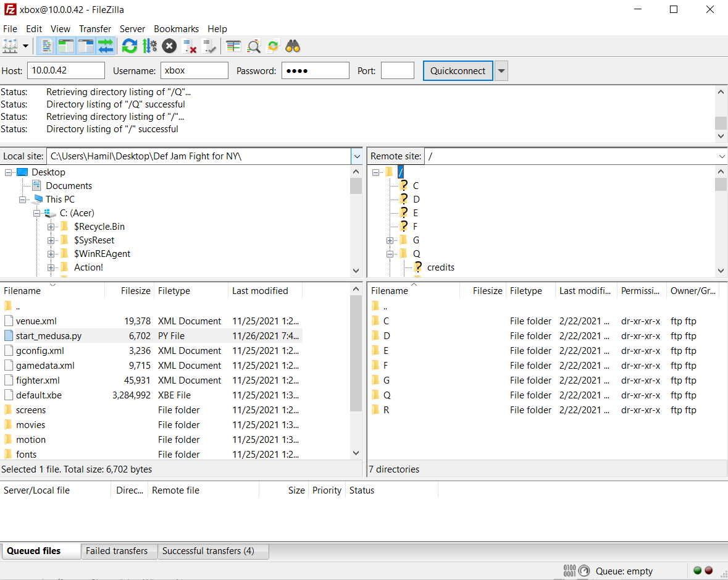Click the file icon of default.xbe
The height and width of the screenshot is (580, 728).
point(9,395)
